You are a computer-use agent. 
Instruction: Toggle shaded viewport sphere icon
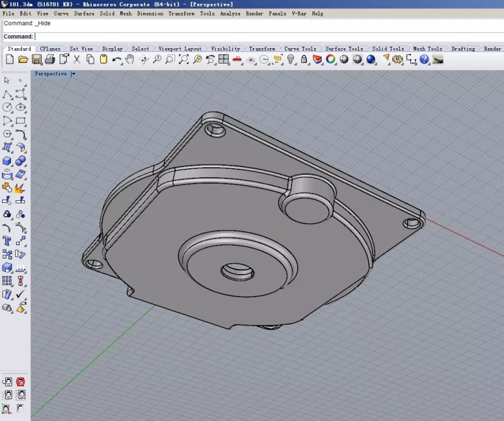(x=344, y=60)
